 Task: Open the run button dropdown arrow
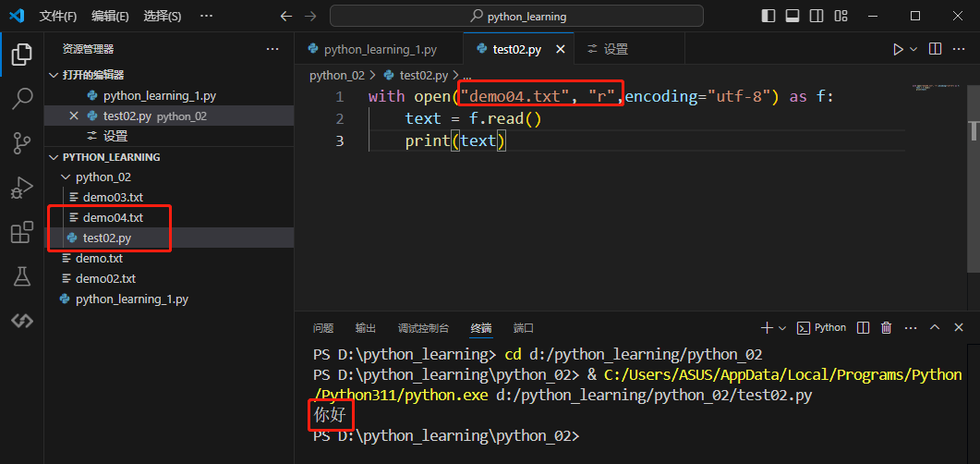click(913, 49)
